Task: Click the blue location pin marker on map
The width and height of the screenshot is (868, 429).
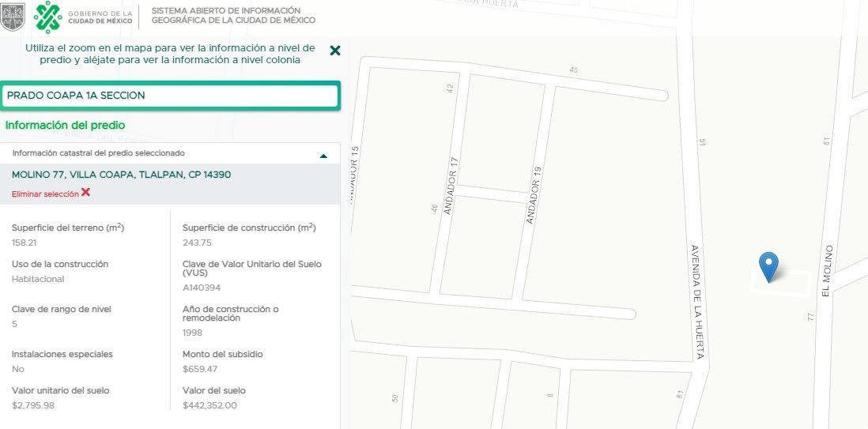Action: [x=768, y=267]
